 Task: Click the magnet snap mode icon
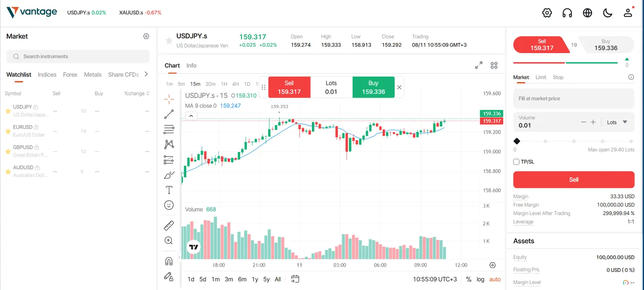(x=169, y=261)
